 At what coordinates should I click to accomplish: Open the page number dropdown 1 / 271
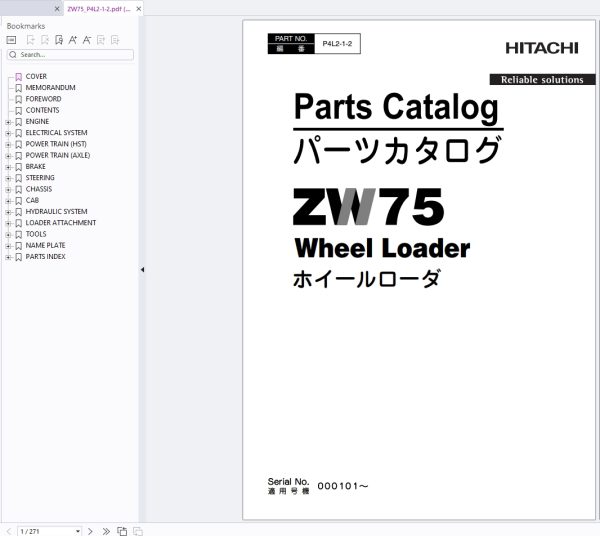(x=78, y=531)
